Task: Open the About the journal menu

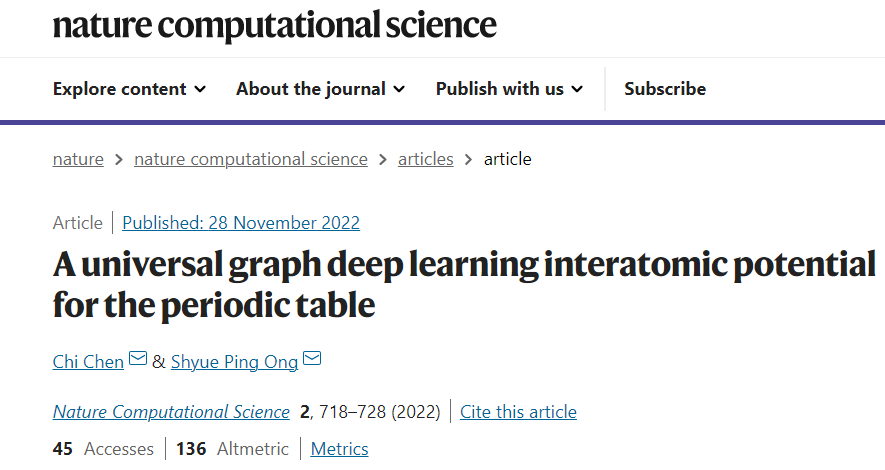Action: [321, 89]
